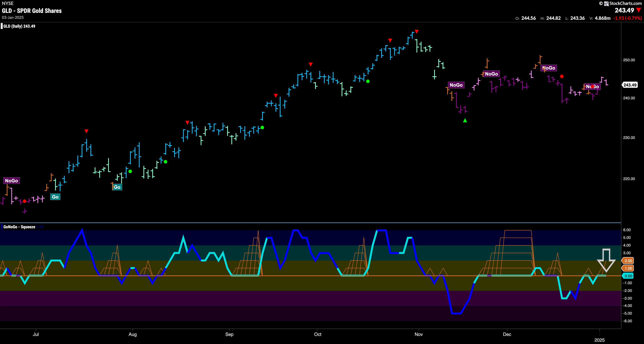This screenshot has width=644, height=344.
Task: Click the 2025 year label on the time axis
Action: [x=599, y=340]
